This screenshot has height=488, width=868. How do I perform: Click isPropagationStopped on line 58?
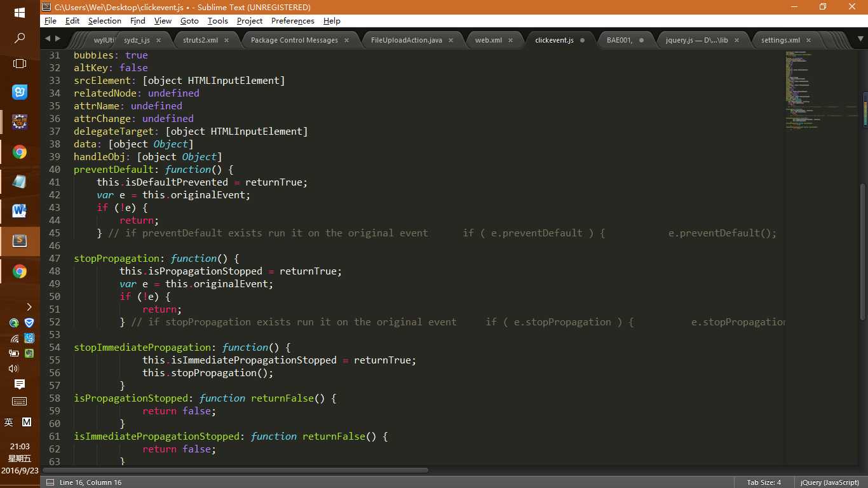(x=131, y=398)
